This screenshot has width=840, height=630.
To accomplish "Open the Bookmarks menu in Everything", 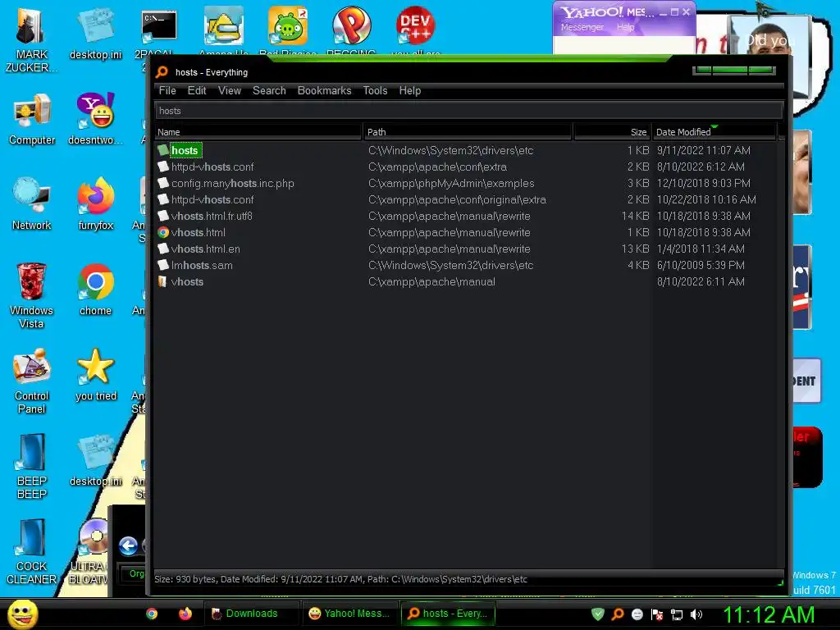I will pos(324,90).
